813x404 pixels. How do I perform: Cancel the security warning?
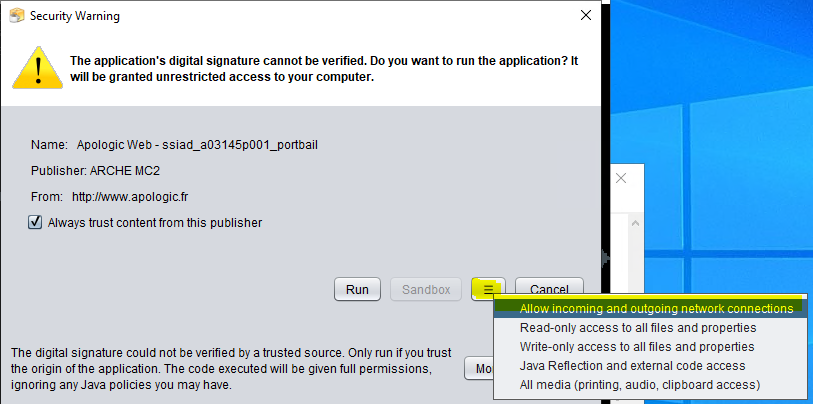pyautogui.click(x=549, y=289)
